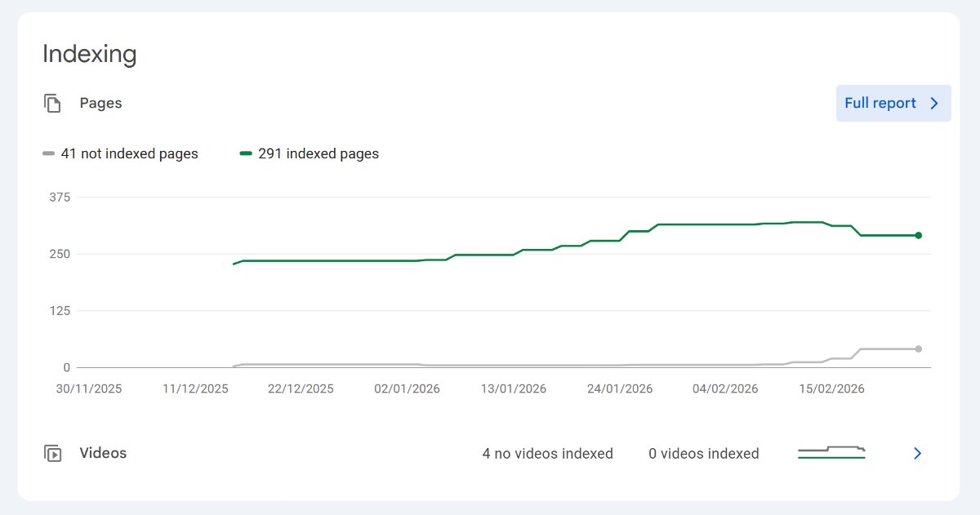Open the Full report button
This screenshot has width=980, height=515.
893,104
